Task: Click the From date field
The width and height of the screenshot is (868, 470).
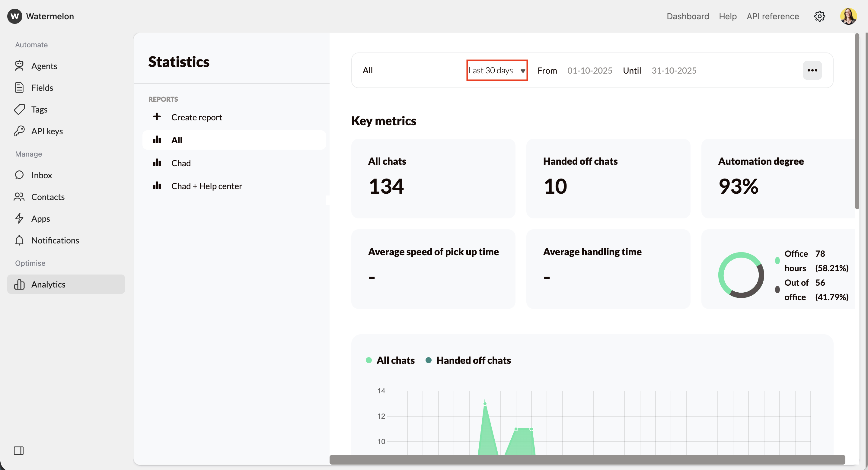Action: (590, 70)
